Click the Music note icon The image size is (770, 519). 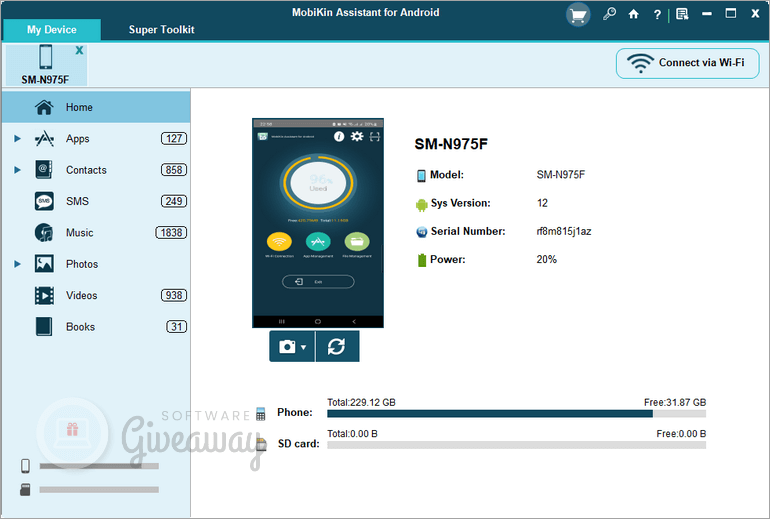pos(44,233)
